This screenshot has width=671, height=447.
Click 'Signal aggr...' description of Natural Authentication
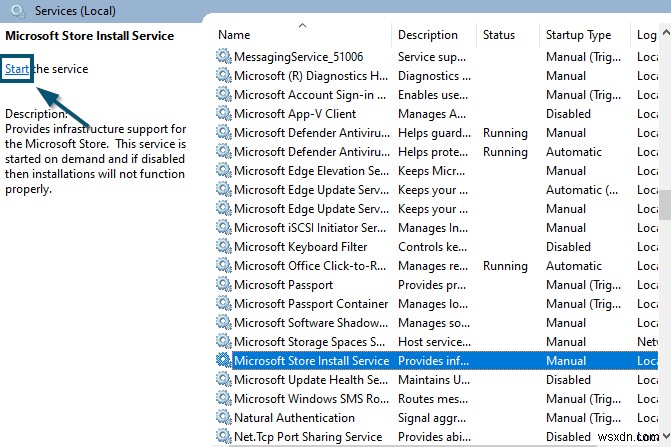coord(432,417)
